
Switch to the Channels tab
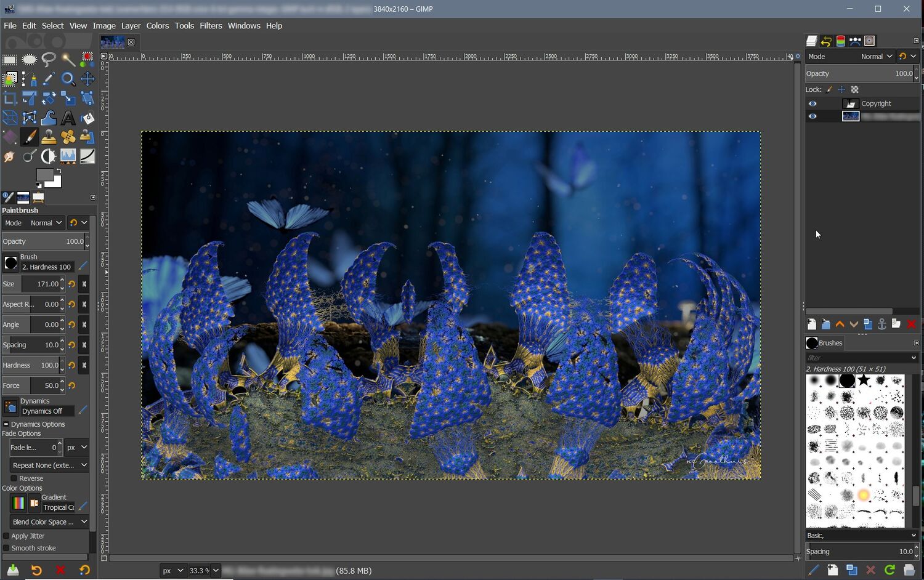(840, 41)
